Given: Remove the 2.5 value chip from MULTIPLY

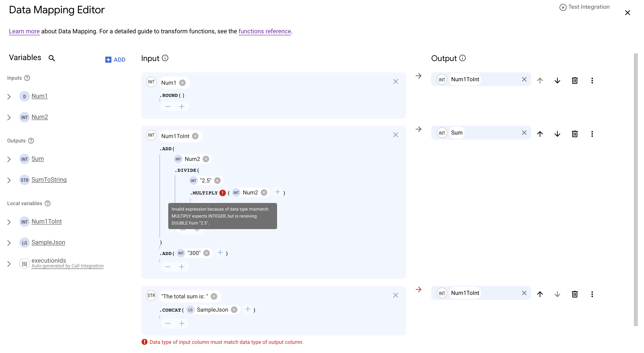Looking at the screenshot, I should coord(216,180).
